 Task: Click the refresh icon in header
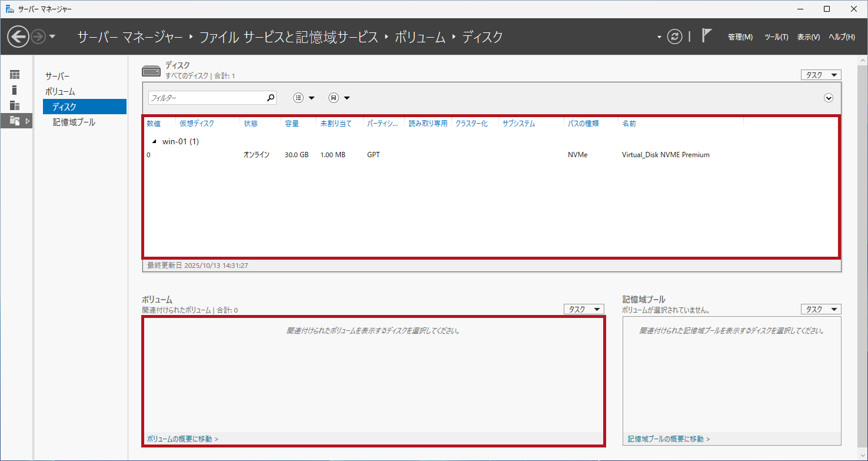click(674, 37)
